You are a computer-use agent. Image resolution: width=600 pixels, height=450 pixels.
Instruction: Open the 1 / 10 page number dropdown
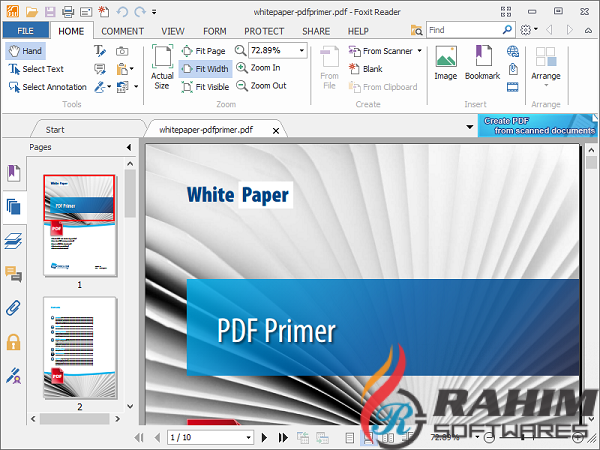click(x=248, y=437)
